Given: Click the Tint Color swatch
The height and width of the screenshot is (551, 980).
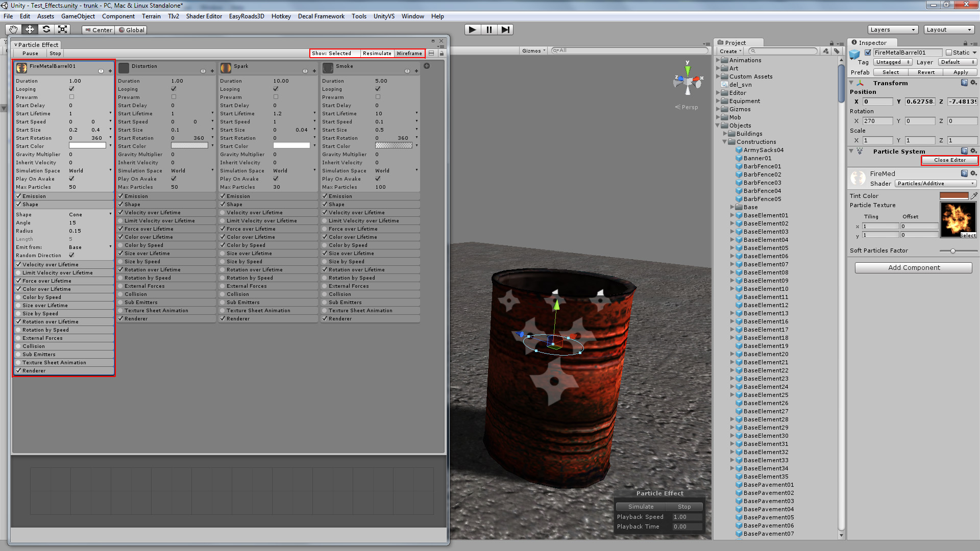Looking at the screenshot, I should click(x=953, y=196).
